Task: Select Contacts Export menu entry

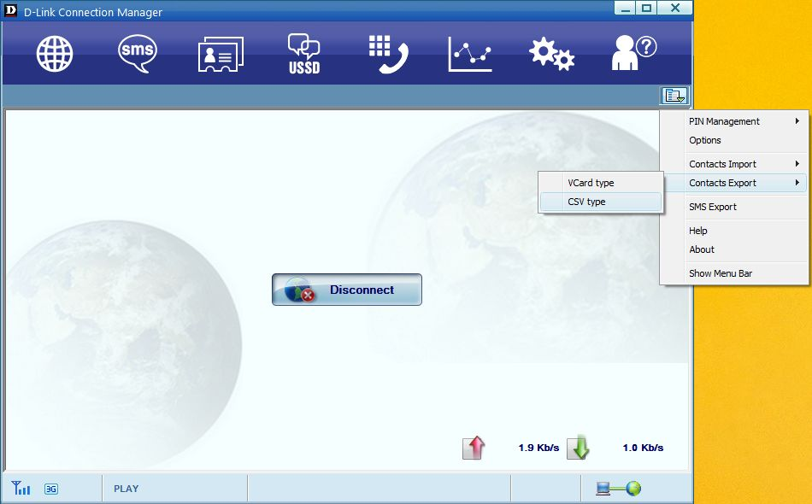Action: click(734, 183)
